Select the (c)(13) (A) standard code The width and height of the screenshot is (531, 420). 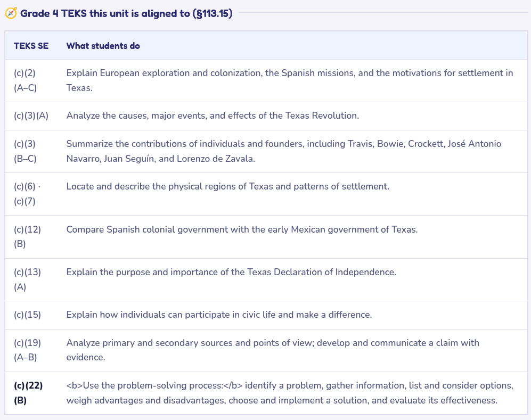click(x=28, y=279)
